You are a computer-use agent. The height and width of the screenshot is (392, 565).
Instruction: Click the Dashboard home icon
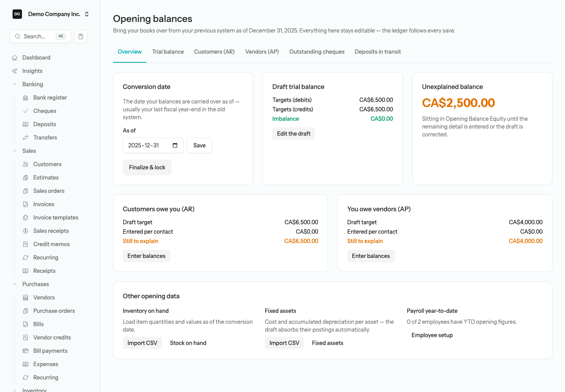tap(15, 58)
